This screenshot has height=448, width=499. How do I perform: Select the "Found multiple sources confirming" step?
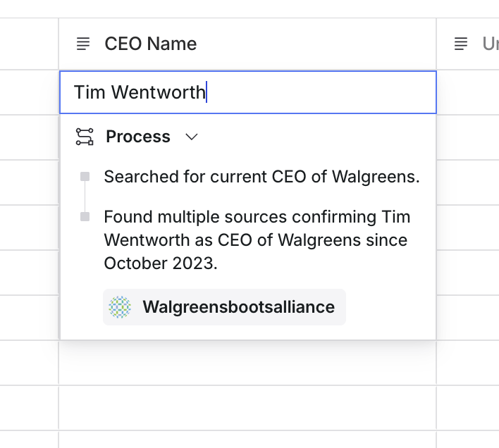(x=257, y=239)
